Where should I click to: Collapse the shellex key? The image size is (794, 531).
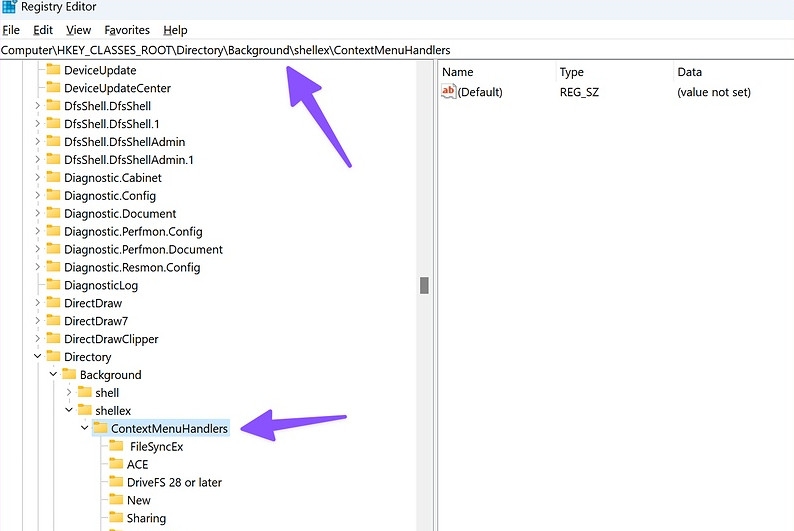tap(69, 410)
